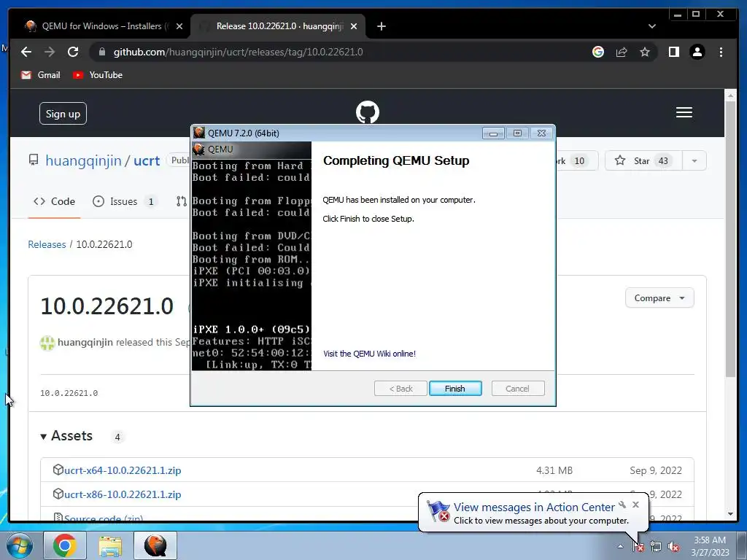Close the Action Center balloon notification
The width and height of the screenshot is (747, 560).
635,505
